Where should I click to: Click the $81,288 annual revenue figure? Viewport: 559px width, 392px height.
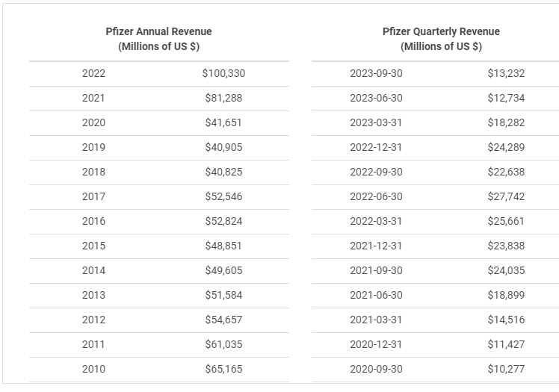point(223,98)
